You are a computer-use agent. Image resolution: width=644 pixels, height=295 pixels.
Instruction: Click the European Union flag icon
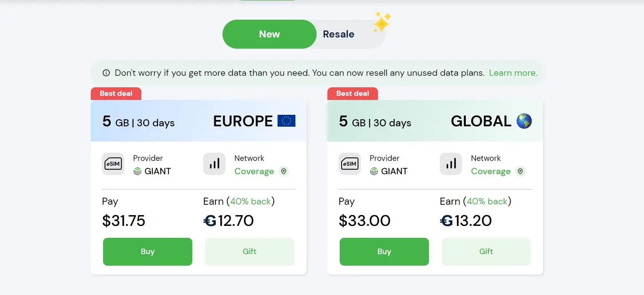click(x=286, y=121)
